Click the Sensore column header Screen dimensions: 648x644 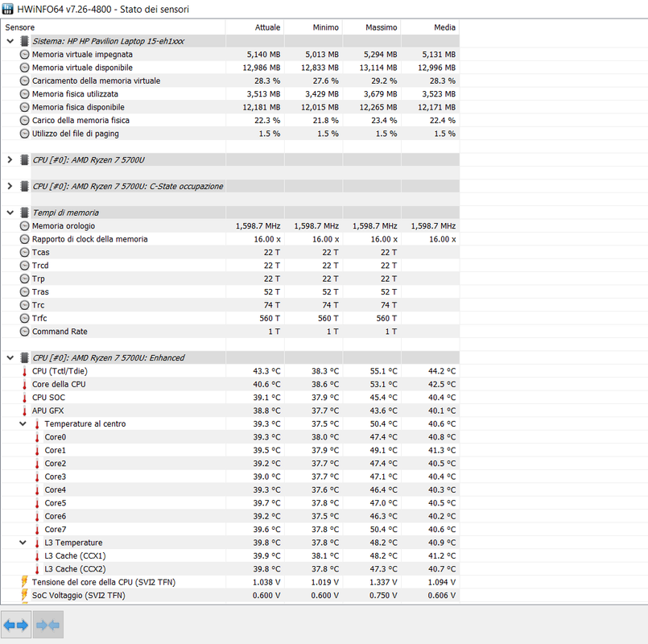pyautogui.click(x=114, y=27)
